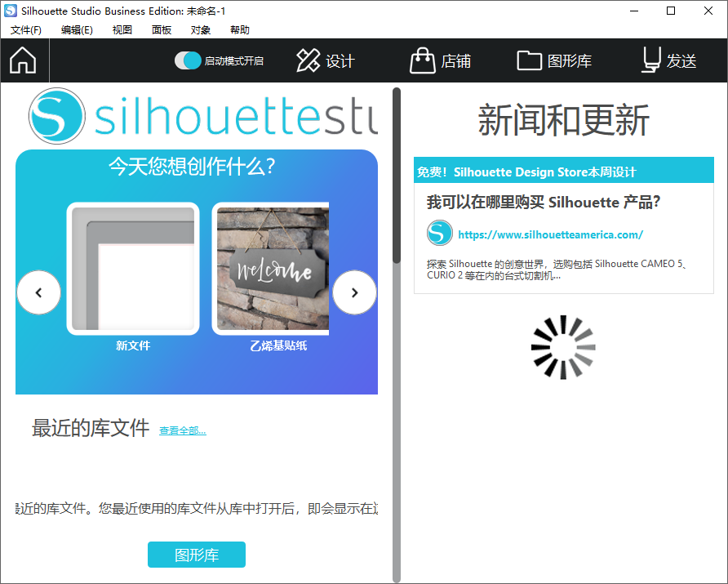
Task: Click the 免费！Silhouette Design Store本周设计 banner
Action: [x=564, y=170]
